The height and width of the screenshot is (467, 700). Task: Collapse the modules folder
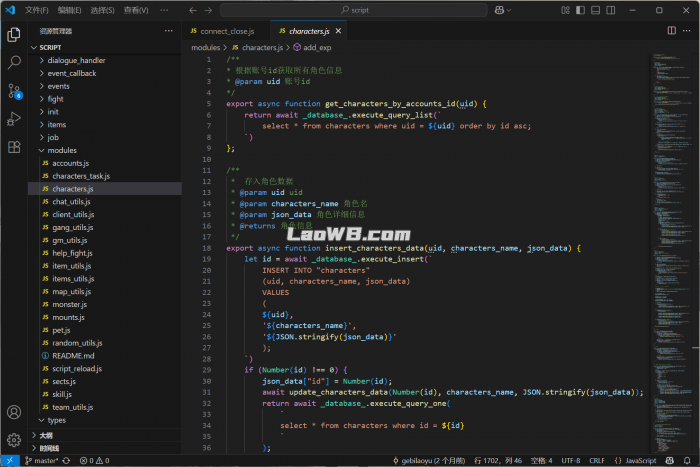tap(105, 150)
